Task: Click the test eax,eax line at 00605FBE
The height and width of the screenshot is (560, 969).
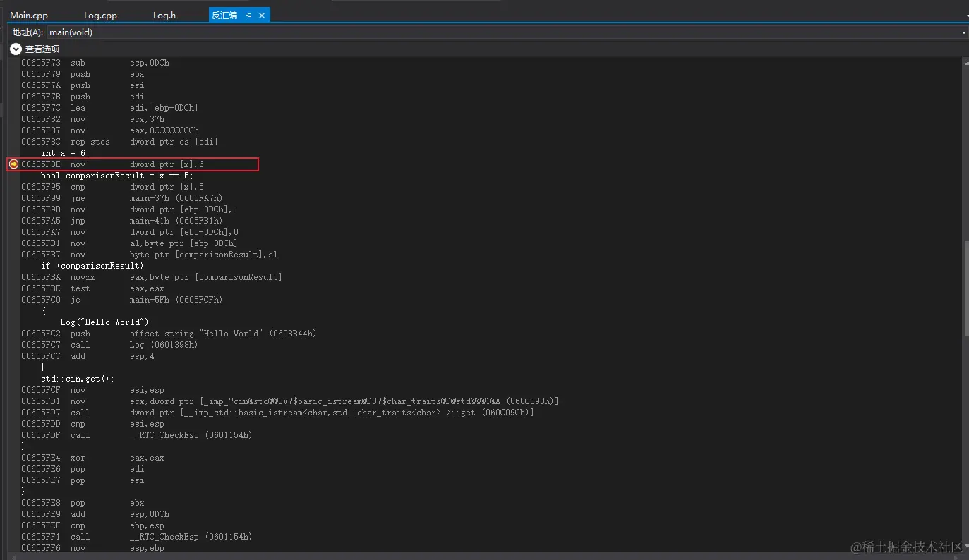Action: [x=92, y=288]
